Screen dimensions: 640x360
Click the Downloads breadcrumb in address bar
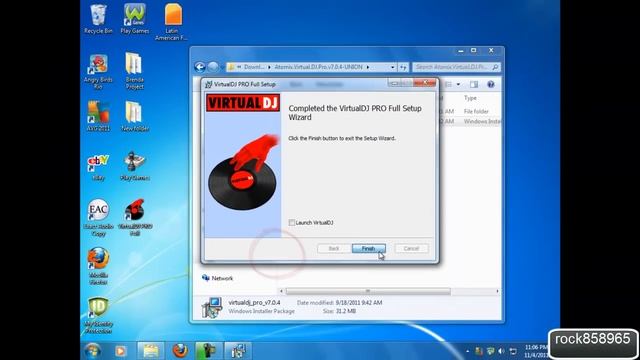coord(253,67)
